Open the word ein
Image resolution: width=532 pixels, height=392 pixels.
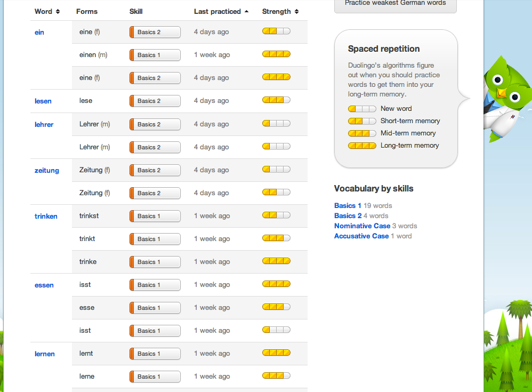click(39, 32)
